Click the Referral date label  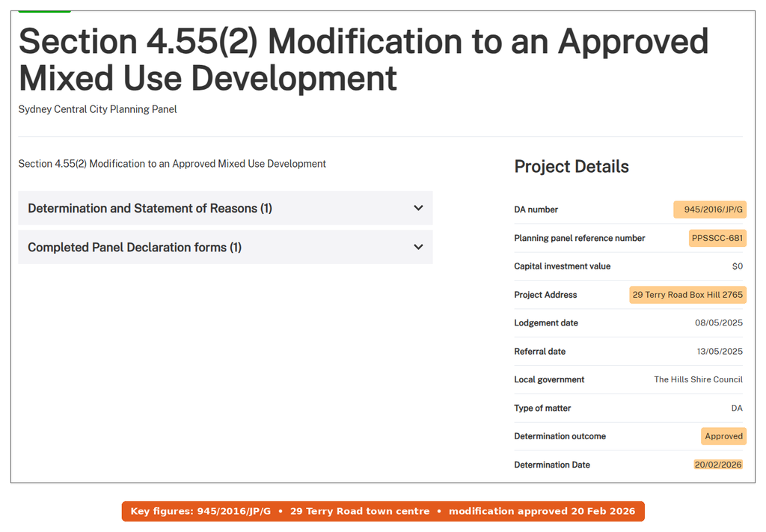click(540, 351)
